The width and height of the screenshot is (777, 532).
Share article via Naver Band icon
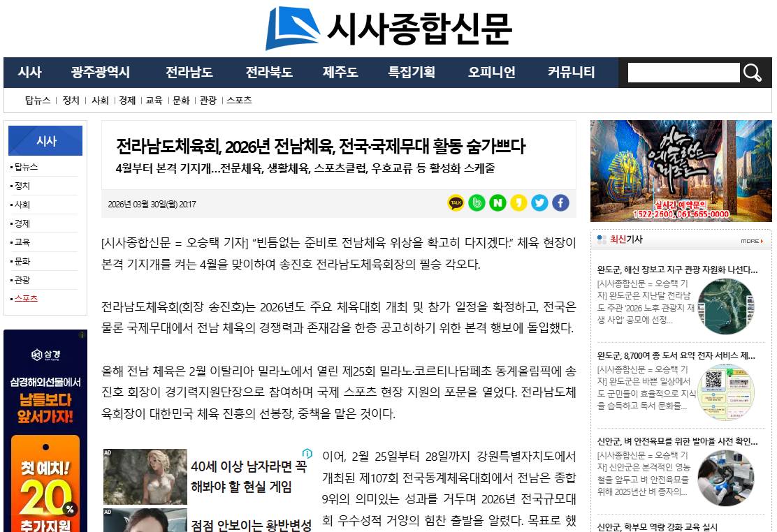point(477,202)
